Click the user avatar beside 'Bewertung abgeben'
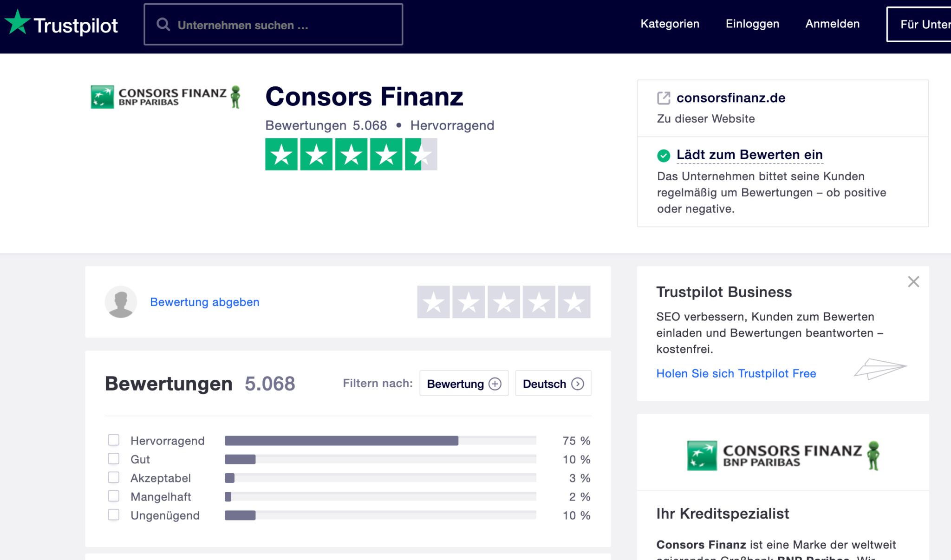Screen dimensions: 951x560 click(121, 302)
